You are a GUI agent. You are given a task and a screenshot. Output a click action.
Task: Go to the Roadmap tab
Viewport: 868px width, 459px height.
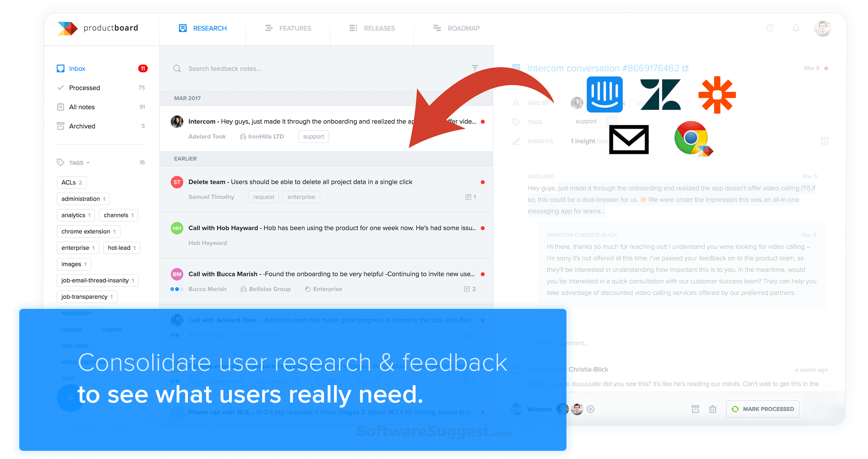456,28
